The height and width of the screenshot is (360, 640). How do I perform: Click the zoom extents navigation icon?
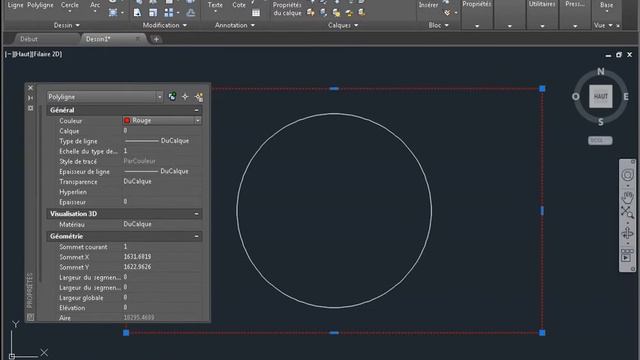click(627, 212)
